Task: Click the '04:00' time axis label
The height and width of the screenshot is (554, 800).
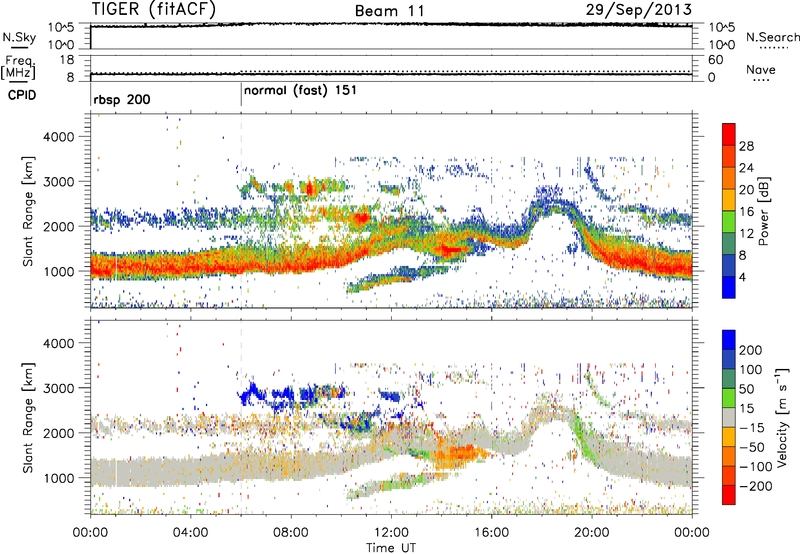Action: (190, 533)
